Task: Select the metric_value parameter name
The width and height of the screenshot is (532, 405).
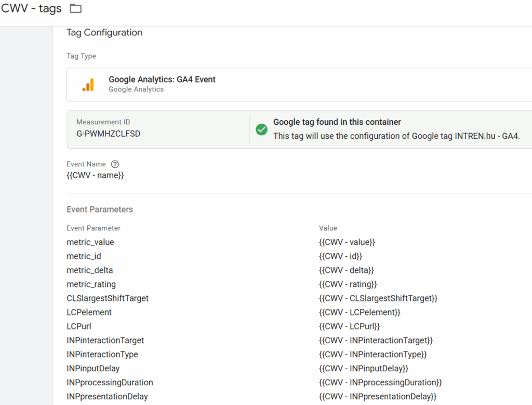Action: 90,242
